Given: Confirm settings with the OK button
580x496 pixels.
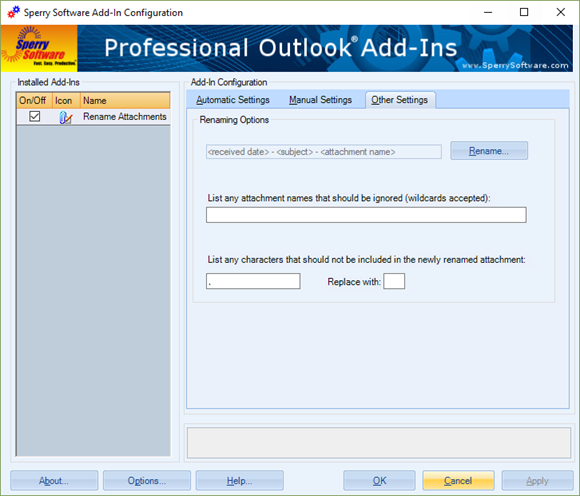Looking at the screenshot, I should [x=379, y=480].
